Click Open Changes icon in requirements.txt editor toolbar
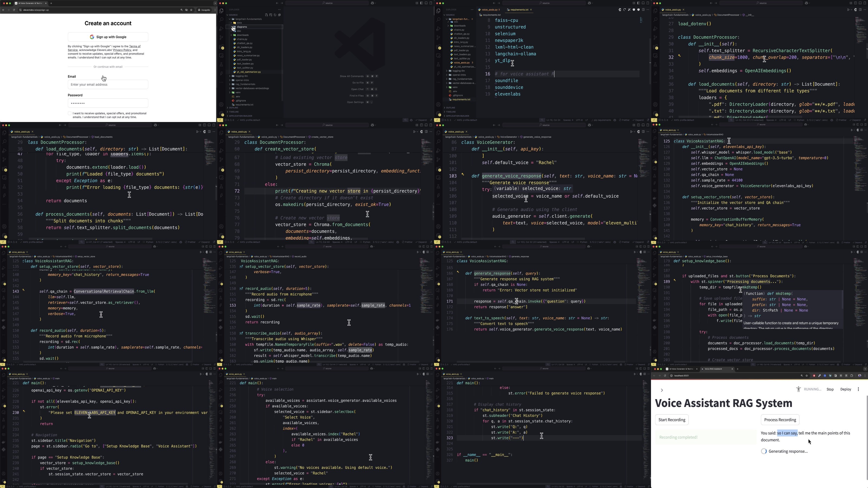 620,9
